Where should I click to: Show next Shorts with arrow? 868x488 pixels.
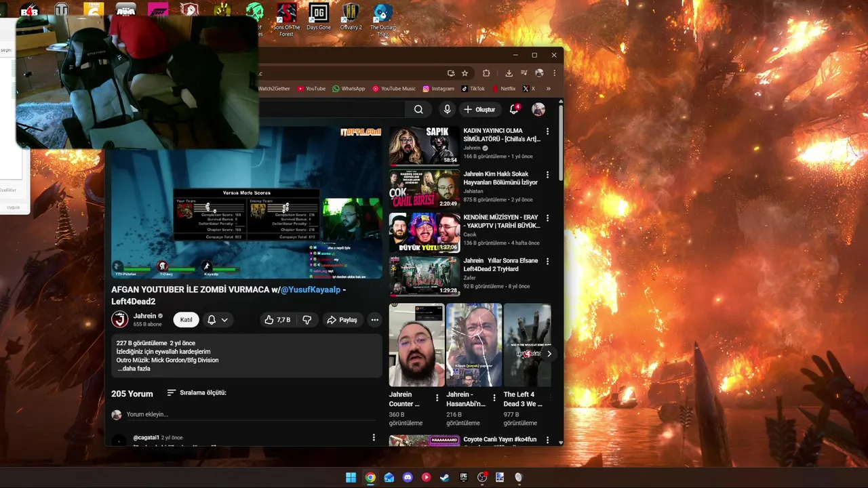[x=549, y=353]
